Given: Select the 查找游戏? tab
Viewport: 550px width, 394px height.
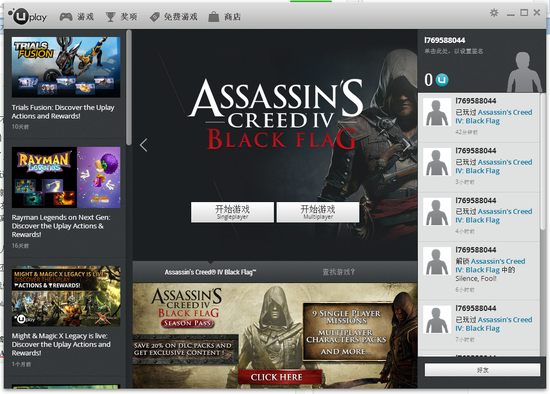Looking at the screenshot, I should pos(339,272).
